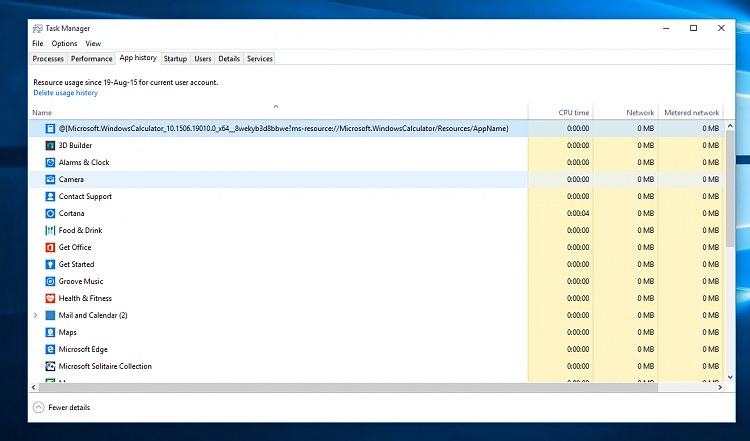The image size is (750, 441).
Task: Click the Cortana circle icon
Action: pos(50,213)
